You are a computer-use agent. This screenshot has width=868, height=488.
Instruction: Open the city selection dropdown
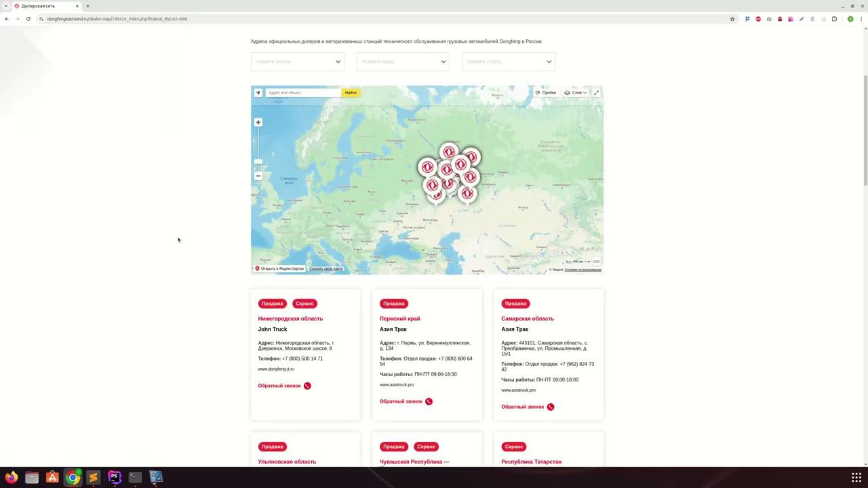[403, 62]
